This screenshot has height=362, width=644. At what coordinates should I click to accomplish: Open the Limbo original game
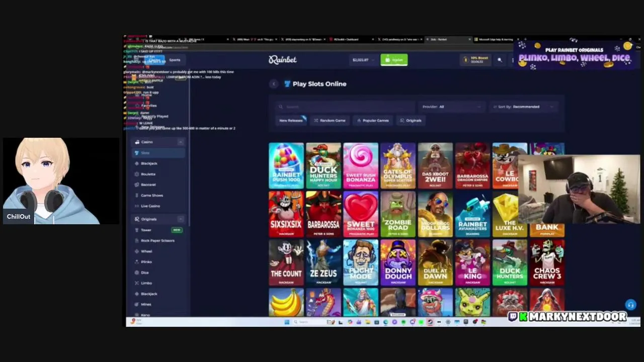146,283
